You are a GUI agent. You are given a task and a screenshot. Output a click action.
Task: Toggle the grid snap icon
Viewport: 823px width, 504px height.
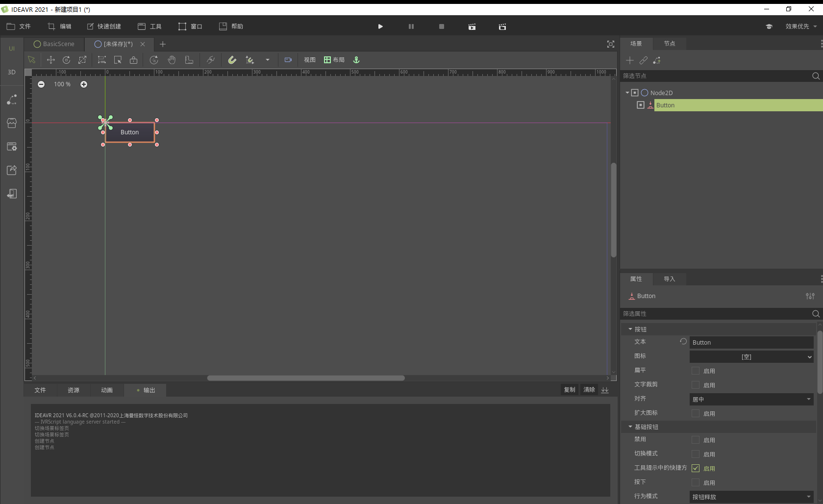click(x=250, y=60)
